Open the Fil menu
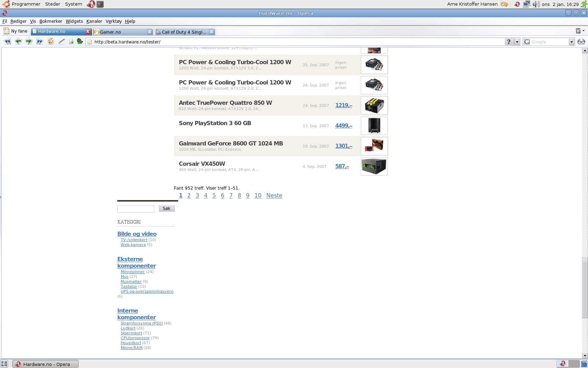 pos(5,21)
